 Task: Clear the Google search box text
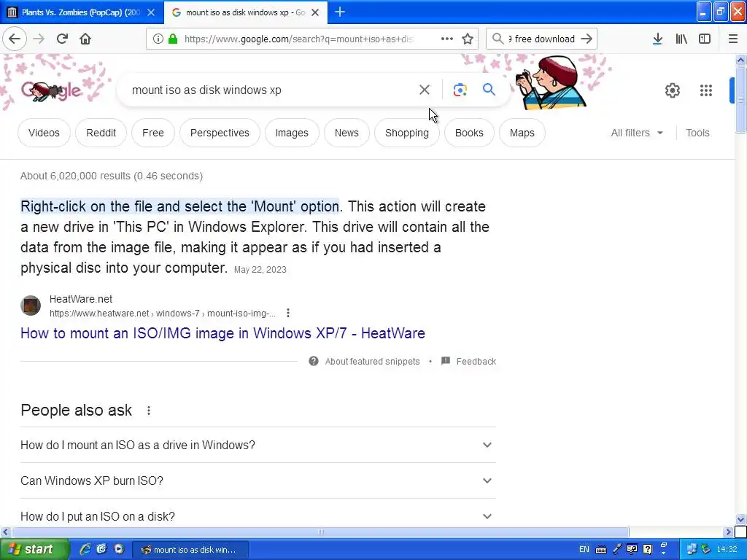[425, 90]
